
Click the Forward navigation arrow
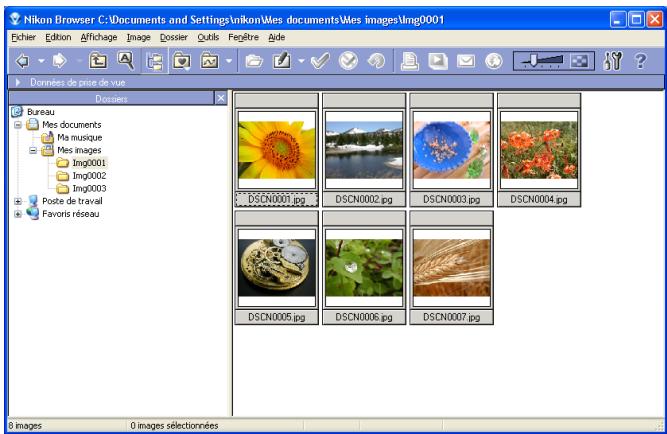pos(59,61)
